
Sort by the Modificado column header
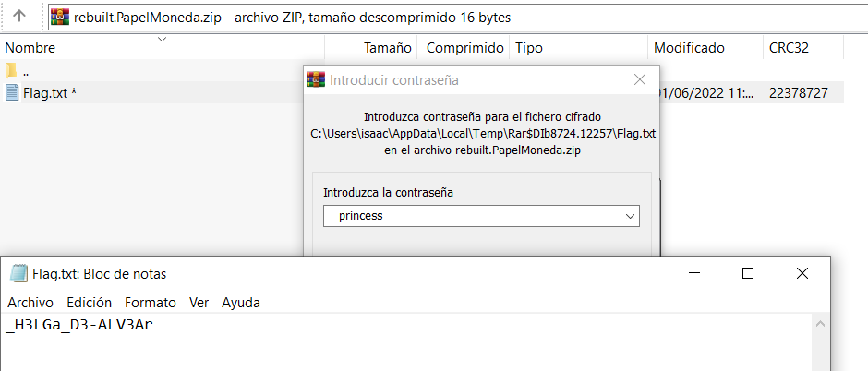689,47
